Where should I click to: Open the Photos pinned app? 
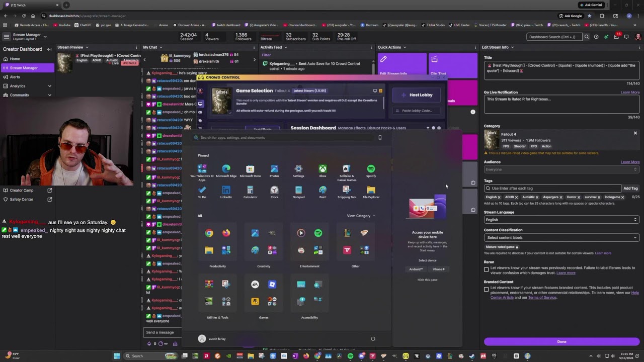274,170
